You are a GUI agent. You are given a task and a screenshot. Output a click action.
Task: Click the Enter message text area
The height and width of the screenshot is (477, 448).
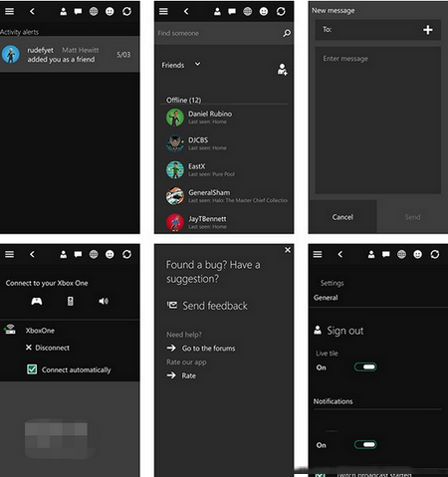[x=378, y=119]
